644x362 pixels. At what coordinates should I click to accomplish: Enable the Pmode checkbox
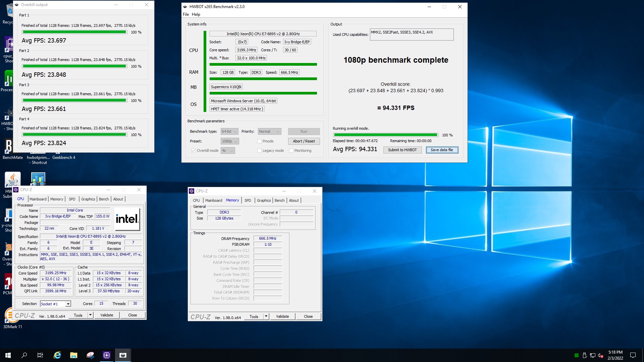[259, 141]
